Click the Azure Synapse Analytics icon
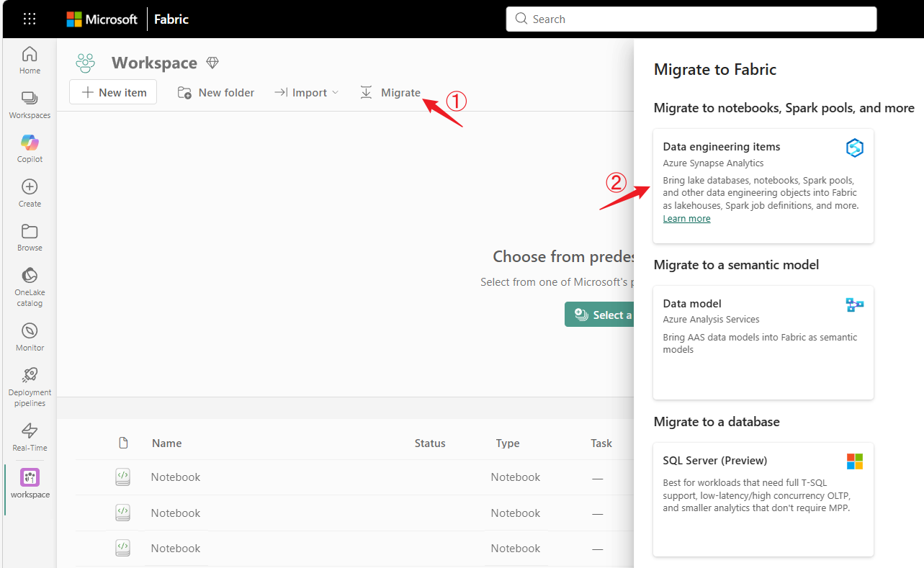Image resolution: width=924 pixels, height=568 pixels. pyautogui.click(x=855, y=148)
